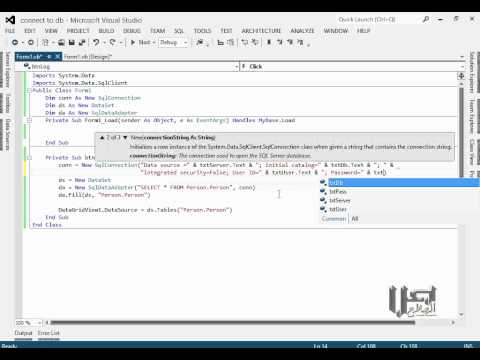
Task: Click the Clear bookmarks toolbar icon
Action: point(300,42)
